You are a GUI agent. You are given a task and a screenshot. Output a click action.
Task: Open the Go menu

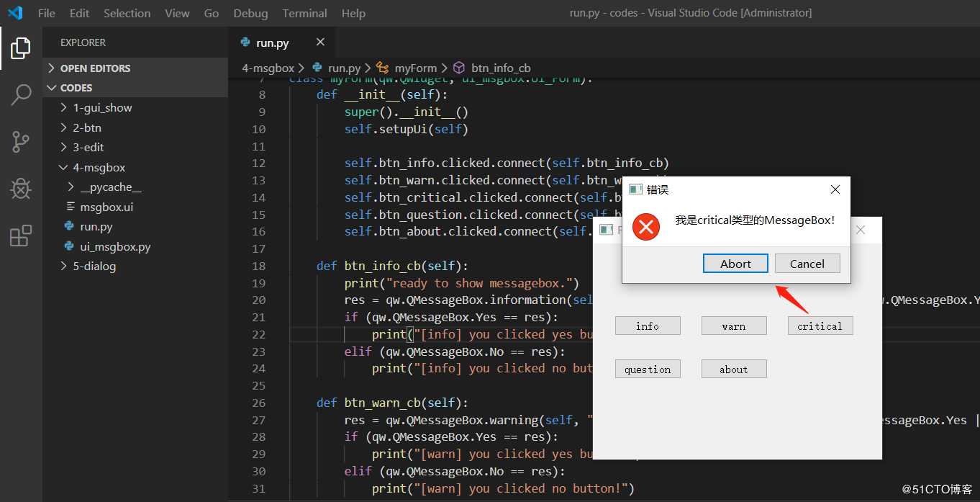pos(212,13)
